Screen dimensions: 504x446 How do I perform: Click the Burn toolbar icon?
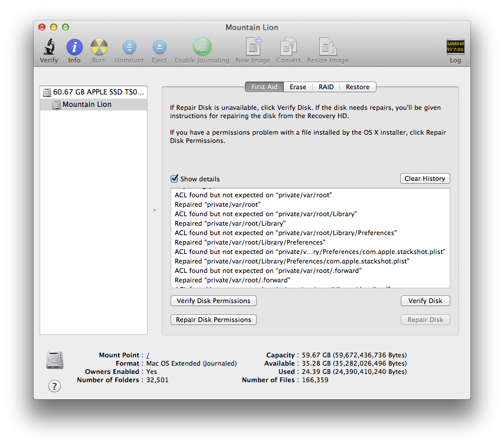pos(99,47)
